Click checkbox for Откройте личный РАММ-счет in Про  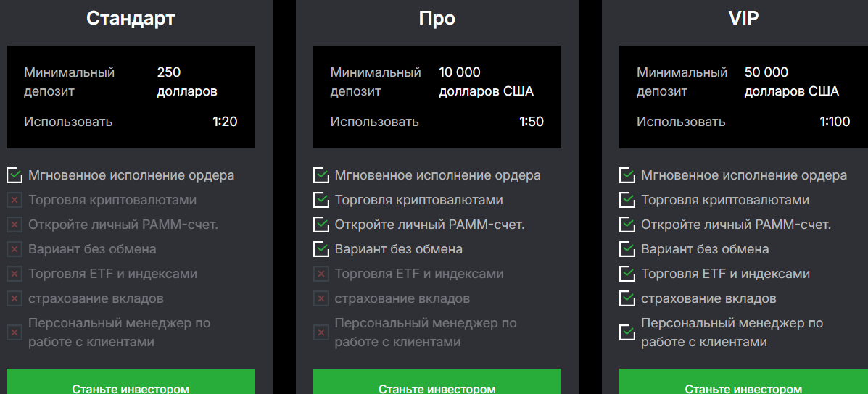[321, 225]
